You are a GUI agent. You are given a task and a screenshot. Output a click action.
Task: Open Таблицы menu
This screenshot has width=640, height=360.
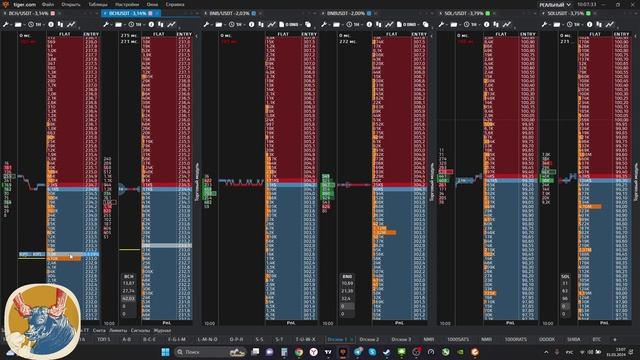pos(98,4)
